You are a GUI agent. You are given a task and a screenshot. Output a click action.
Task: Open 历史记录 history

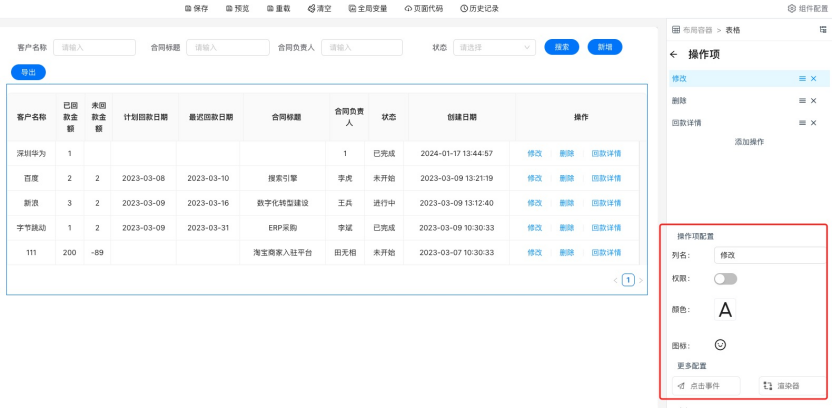click(x=480, y=8)
